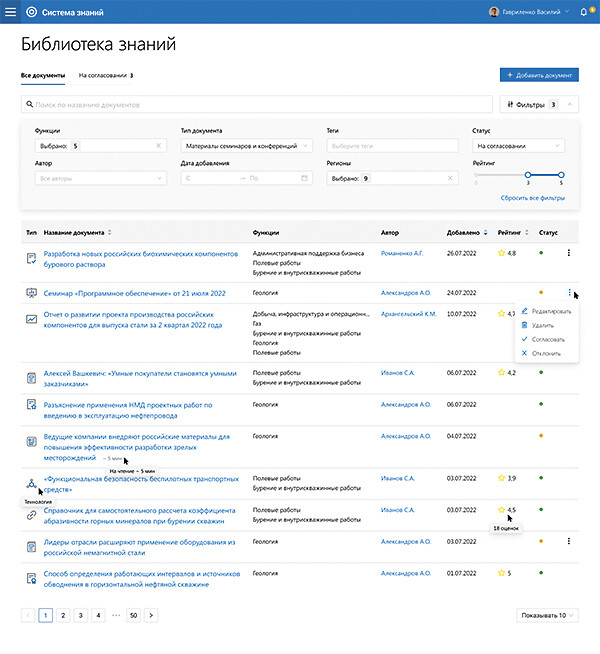Choose Удалить from the context menu
Screen dimensions: 600x654
coord(545,325)
